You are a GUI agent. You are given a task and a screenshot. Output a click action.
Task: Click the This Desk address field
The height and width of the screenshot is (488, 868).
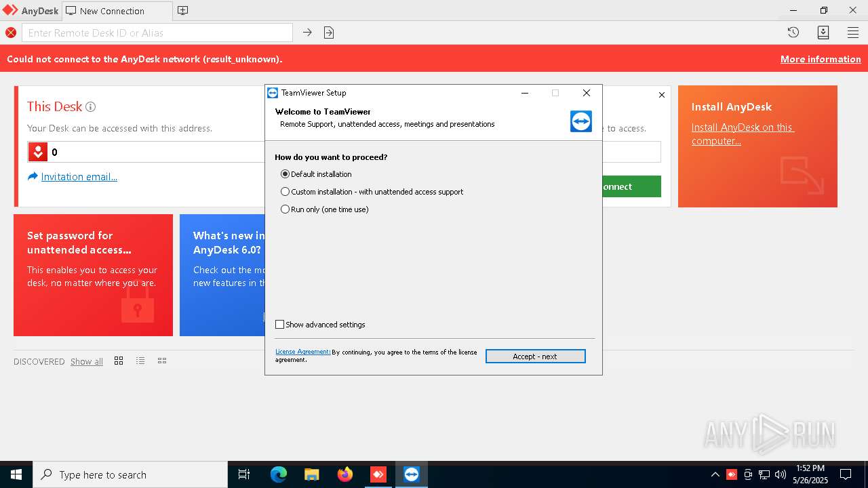click(156, 152)
